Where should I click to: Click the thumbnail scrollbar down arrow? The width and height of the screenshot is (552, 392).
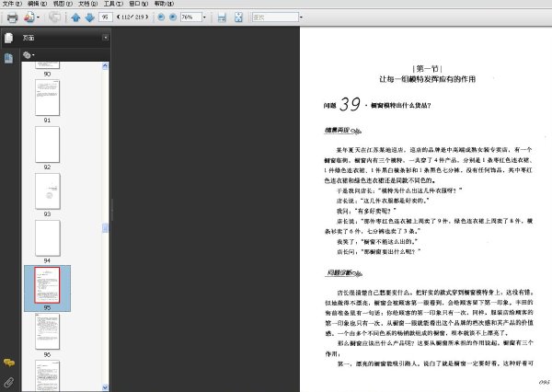click(105, 387)
